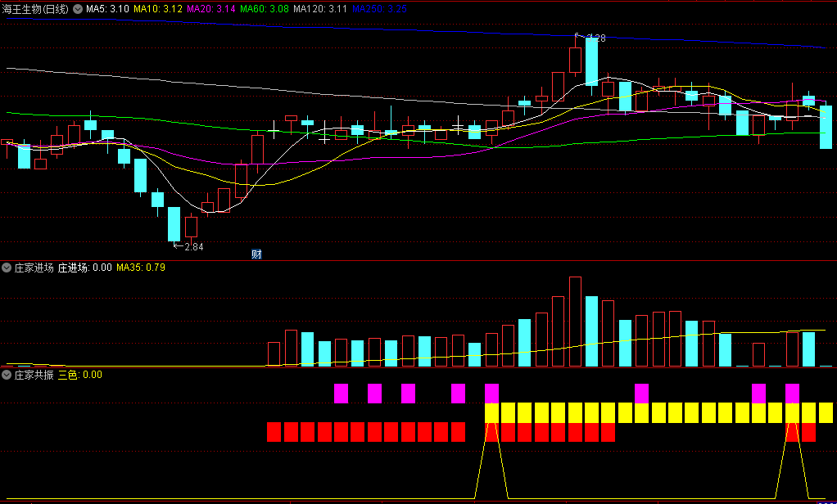This screenshot has height=504, width=837.
Task: Click the 三色: 0.00 value
Action: coord(80,375)
